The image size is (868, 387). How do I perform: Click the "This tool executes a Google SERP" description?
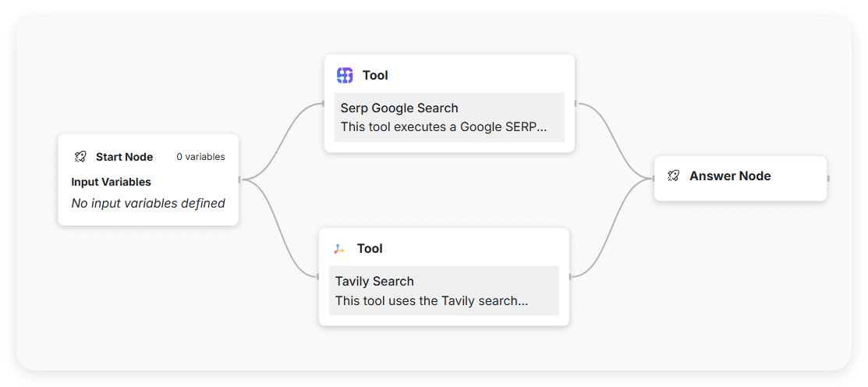point(444,127)
